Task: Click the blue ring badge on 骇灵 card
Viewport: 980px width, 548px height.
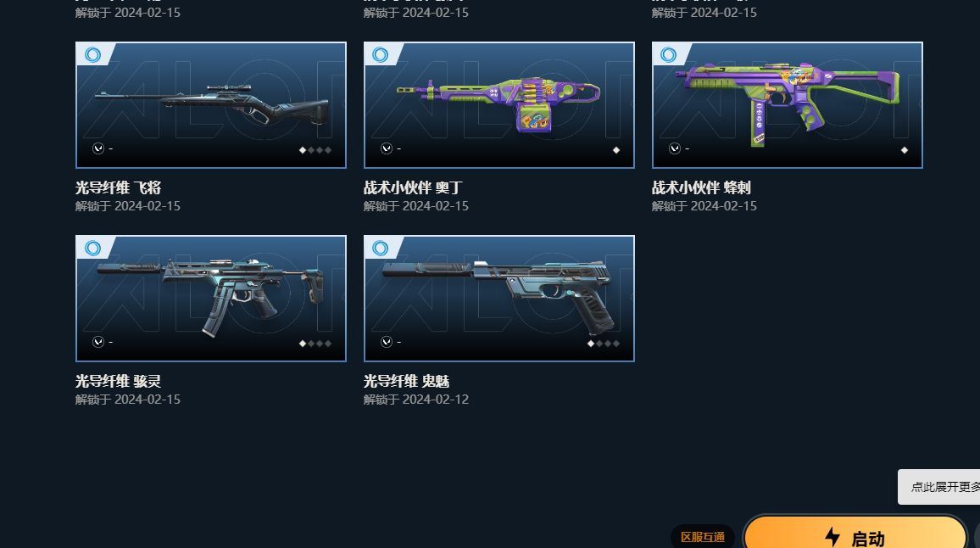Action: 92,249
